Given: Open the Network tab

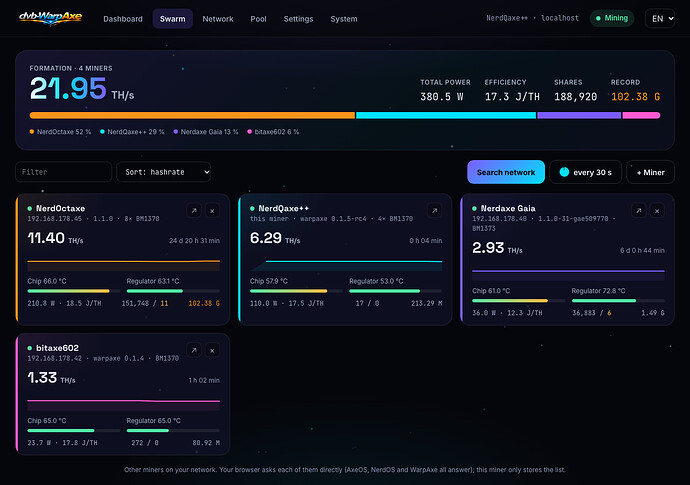Looking at the screenshot, I should point(218,19).
